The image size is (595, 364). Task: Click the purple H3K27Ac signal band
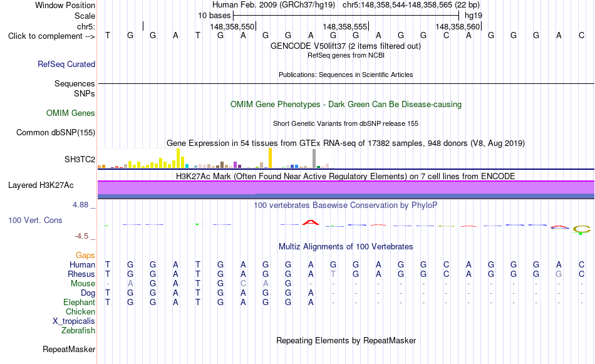(346, 187)
